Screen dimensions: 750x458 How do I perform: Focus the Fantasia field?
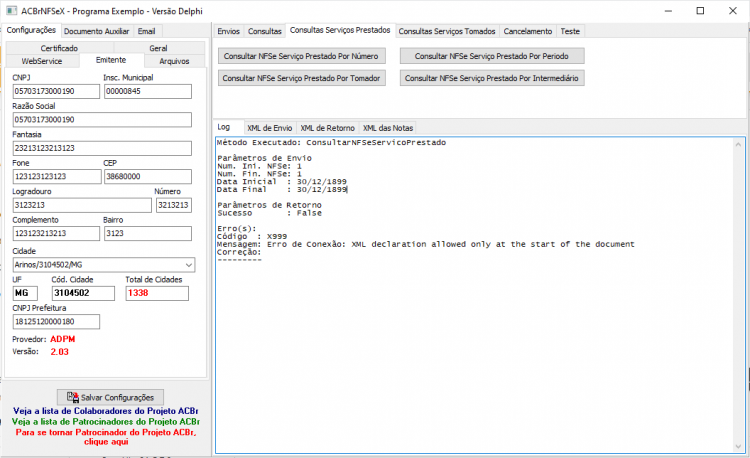point(102,148)
